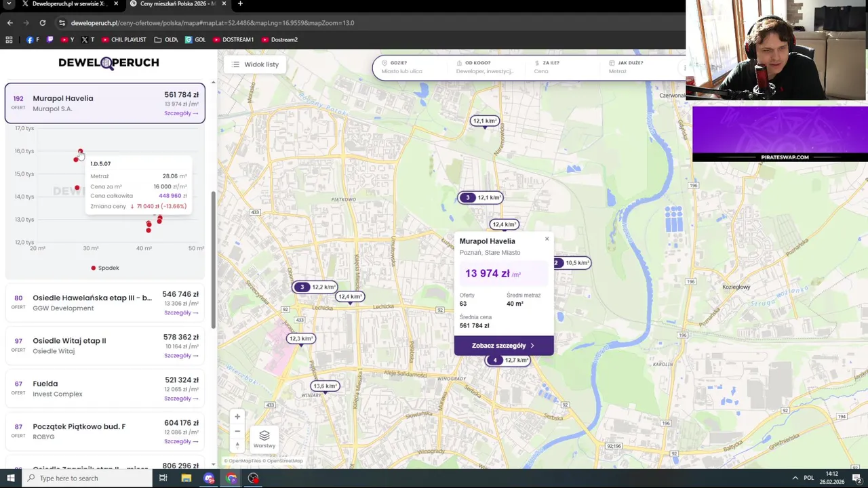The image size is (868, 488).
Task: Open X bookmark T
Action: (x=87, y=40)
